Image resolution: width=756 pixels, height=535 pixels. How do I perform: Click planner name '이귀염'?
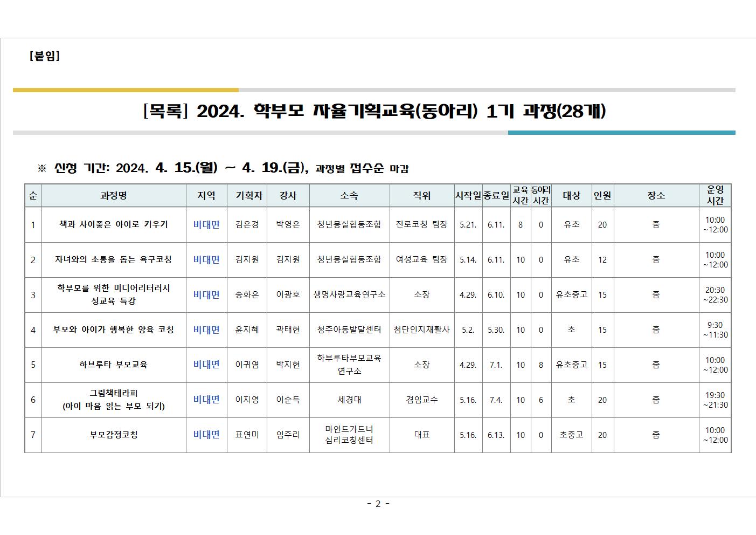point(247,365)
